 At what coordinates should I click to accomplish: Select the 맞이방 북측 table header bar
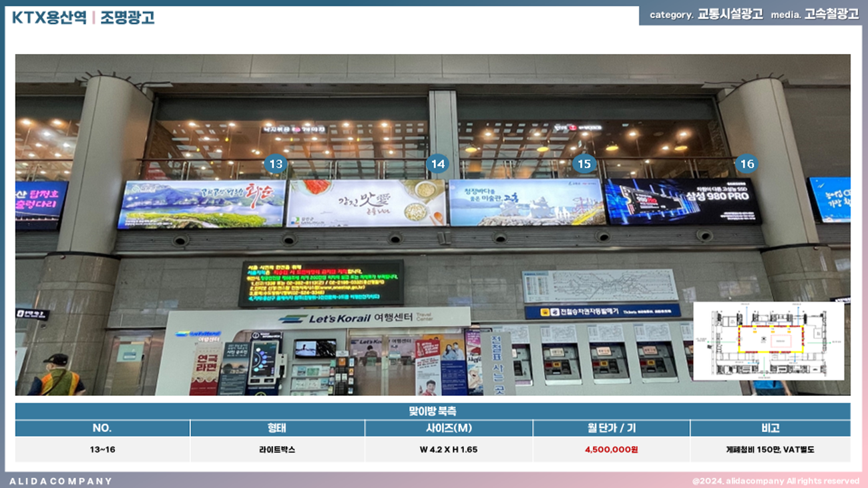click(433, 411)
